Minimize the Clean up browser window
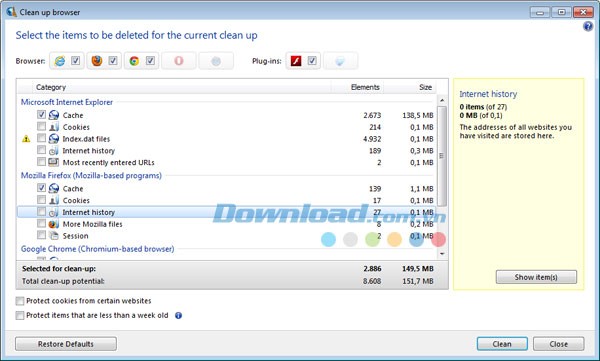Viewport: 600px width, 361px height. coord(540,12)
